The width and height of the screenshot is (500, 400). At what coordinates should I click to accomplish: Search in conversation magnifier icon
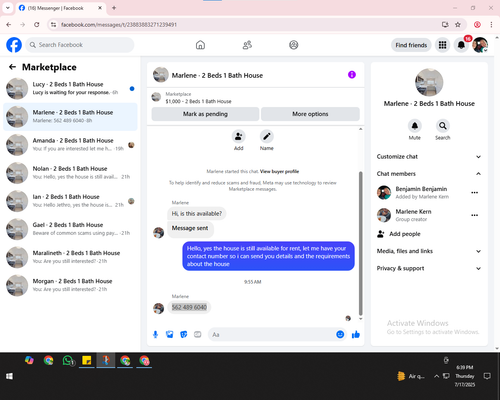(443, 126)
